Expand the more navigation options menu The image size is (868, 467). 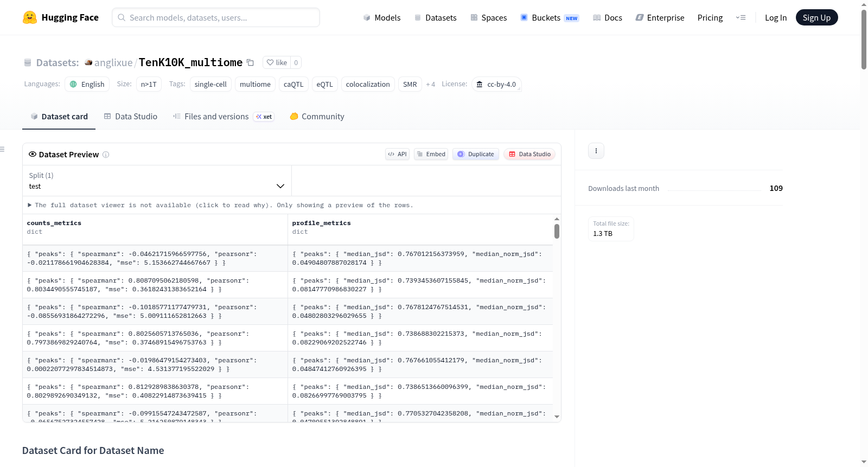pos(741,17)
